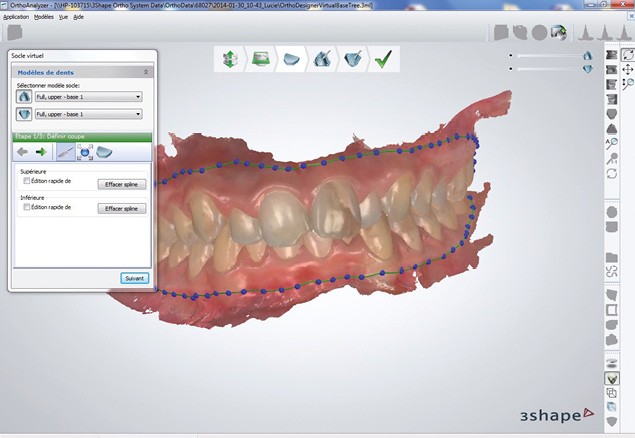Click Effacer spline under Supérieure
Image resolution: width=635 pixels, height=438 pixels.
(121, 184)
